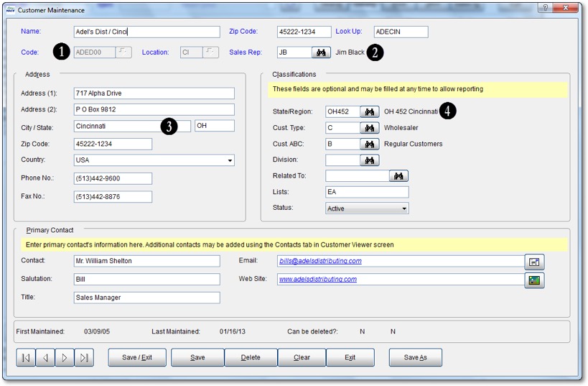Click the Address section Zip Code field
This screenshot has width=588, height=386.
tap(113, 144)
